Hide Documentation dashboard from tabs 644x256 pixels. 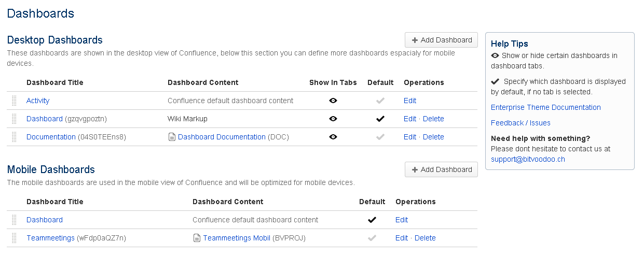[333, 137]
